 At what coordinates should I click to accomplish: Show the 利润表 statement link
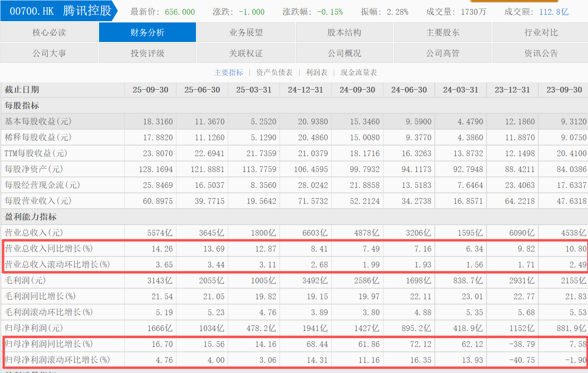[x=317, y=73]
